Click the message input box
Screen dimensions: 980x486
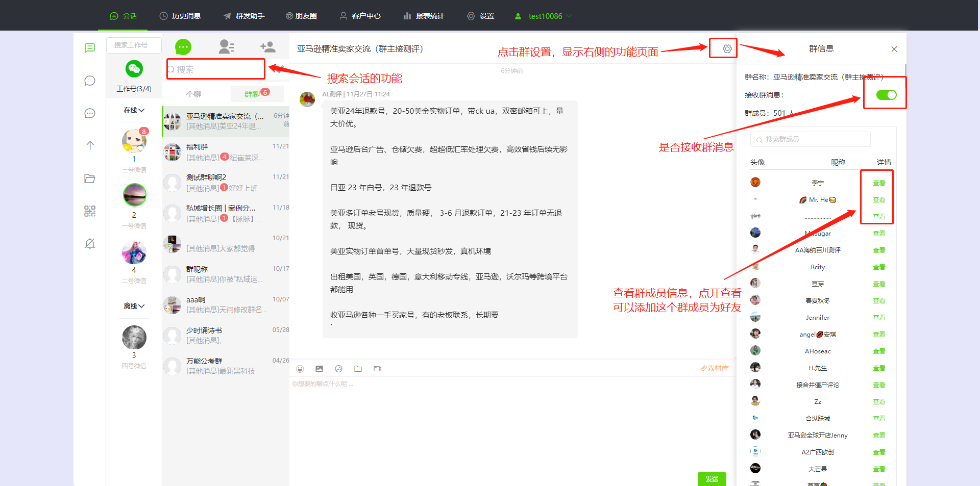click(x=512, y=423)
